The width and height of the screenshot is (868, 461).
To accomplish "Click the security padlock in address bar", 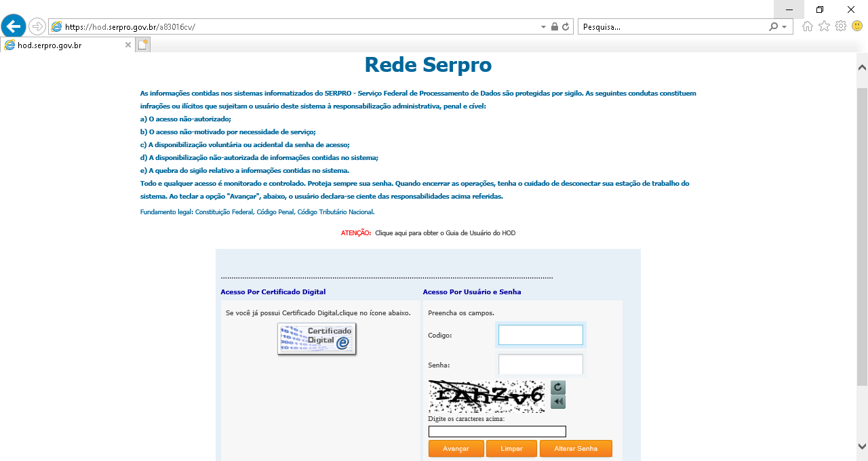I will pyautogui.click(x=555, y=27).
